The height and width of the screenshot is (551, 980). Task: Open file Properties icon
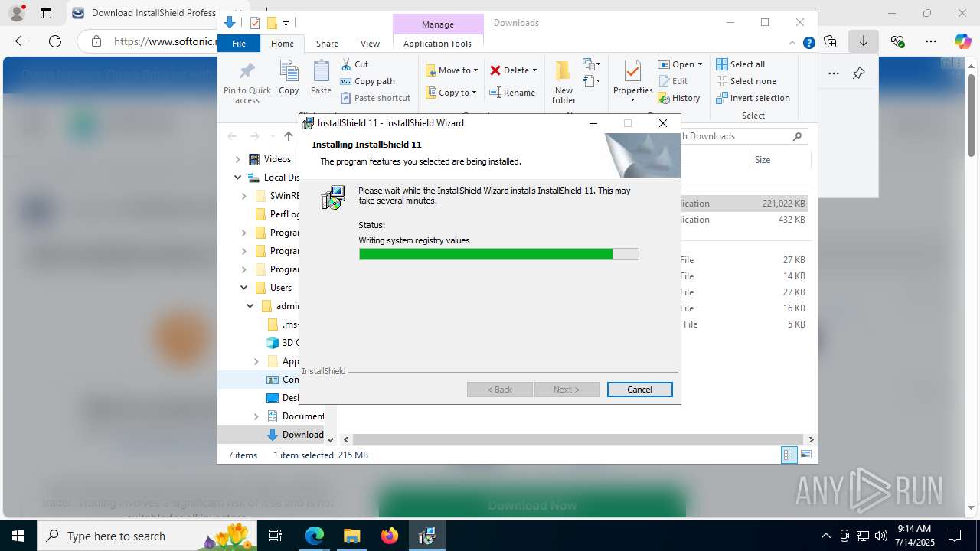(x=632, y=72)
